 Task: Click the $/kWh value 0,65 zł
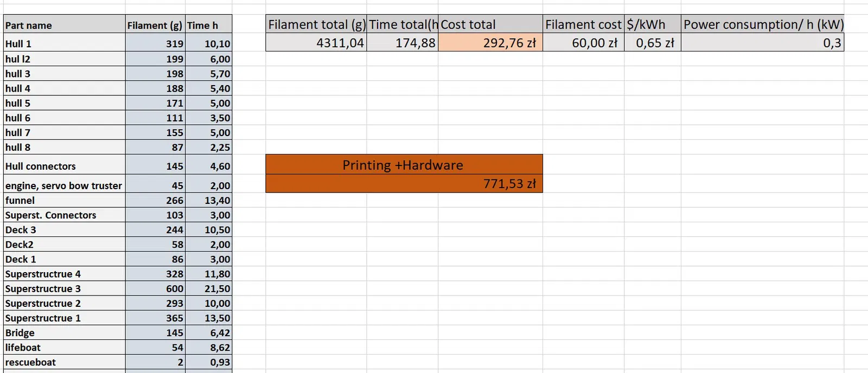tap(653, 43)
